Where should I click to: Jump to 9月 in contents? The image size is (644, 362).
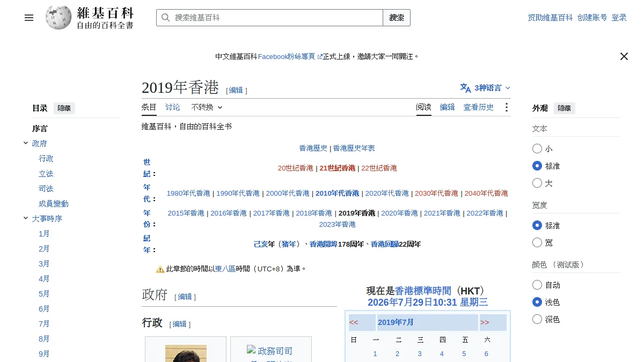(44, 354)
